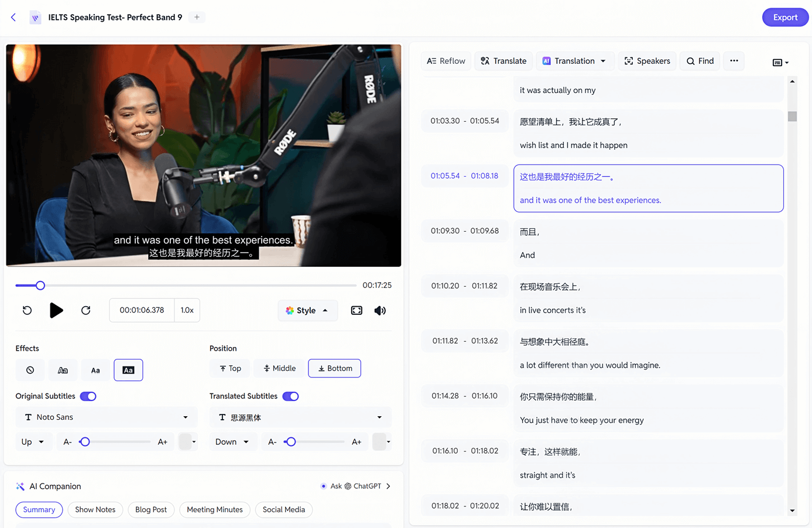Open the 思源黑体 font dropdown
The image size is (812, 528).
tap(300, 417)
